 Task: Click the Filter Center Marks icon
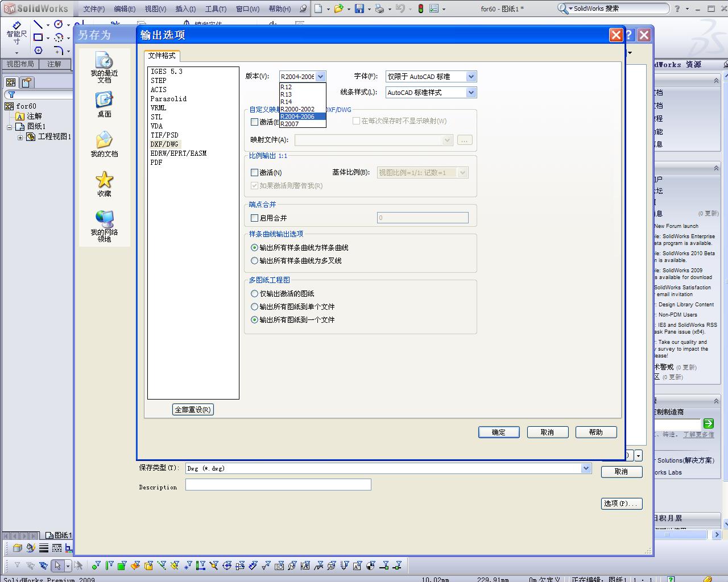coord(227,566)
